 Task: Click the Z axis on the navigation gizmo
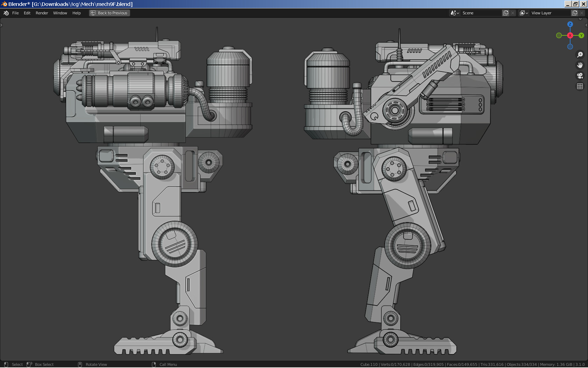(x=570, y=24)
